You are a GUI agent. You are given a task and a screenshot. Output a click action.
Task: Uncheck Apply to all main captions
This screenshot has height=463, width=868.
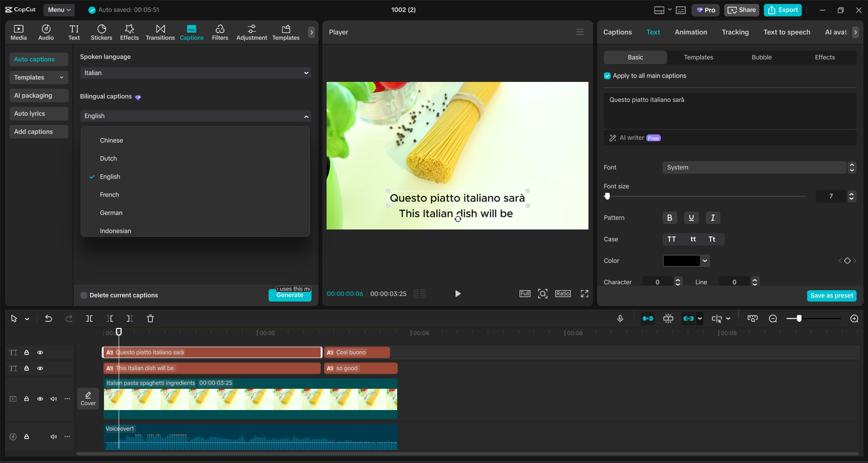click(607, 76)
